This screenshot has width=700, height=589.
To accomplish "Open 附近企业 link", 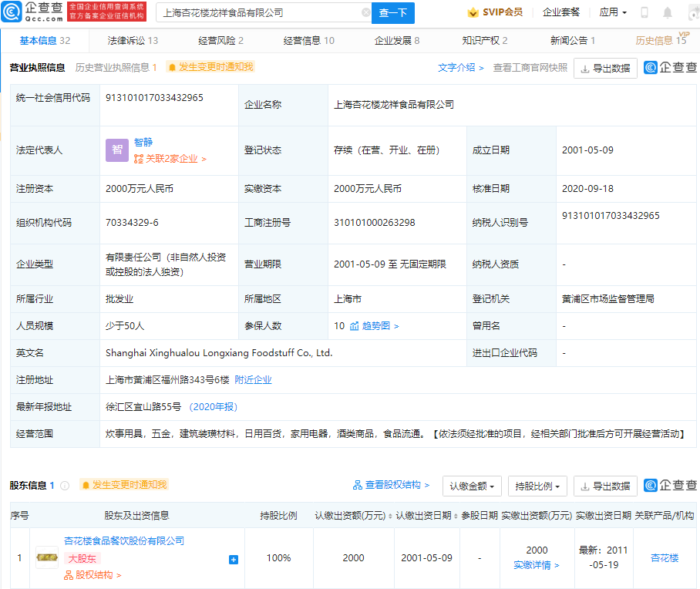I will [253, 380].
